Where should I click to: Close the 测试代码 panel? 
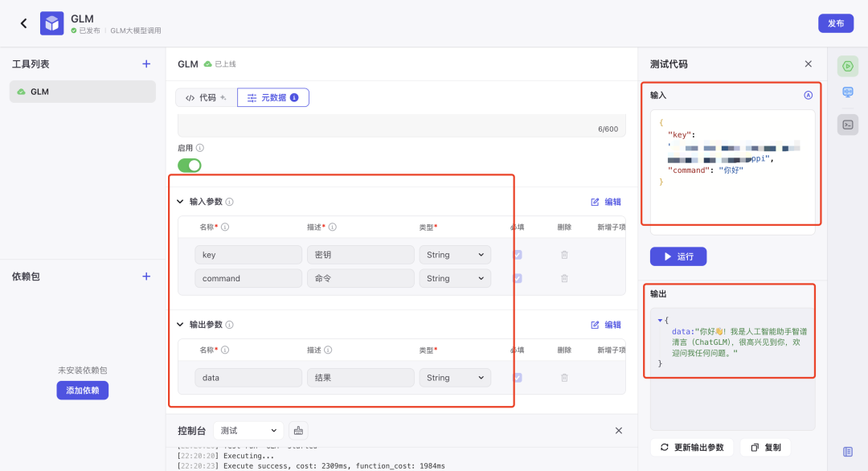pyautogui.click(x=809, y=63)
